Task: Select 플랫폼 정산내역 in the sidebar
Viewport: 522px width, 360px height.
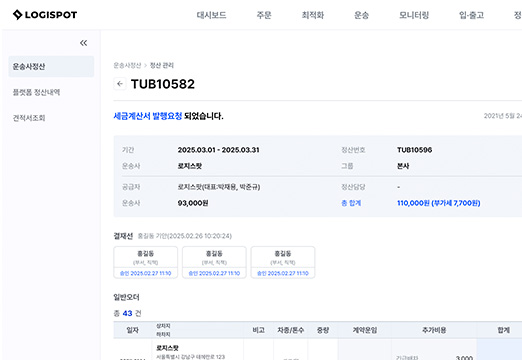Action: pyautogui.click(x=36, y=92)
